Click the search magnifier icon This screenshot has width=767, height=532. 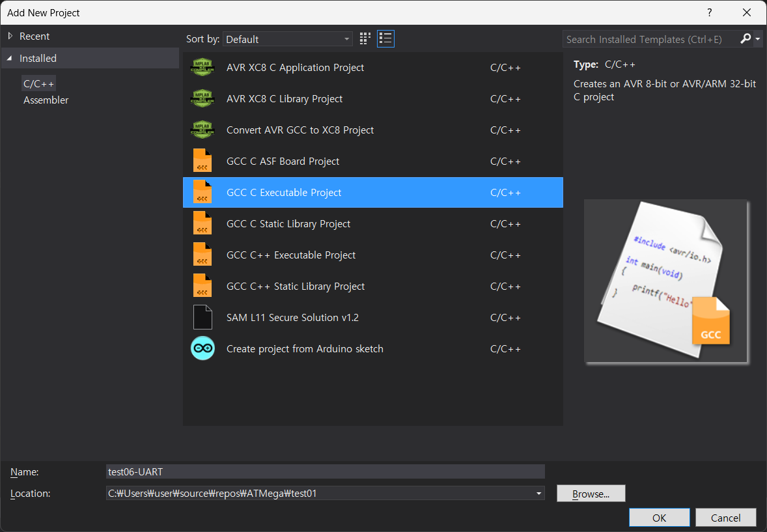[x=746, y=38]
